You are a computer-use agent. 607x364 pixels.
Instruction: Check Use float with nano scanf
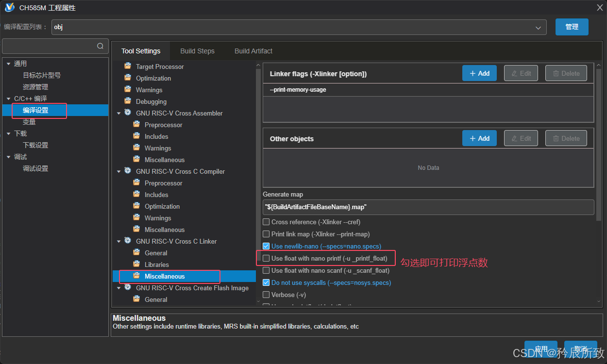click(x=266, y=270)
